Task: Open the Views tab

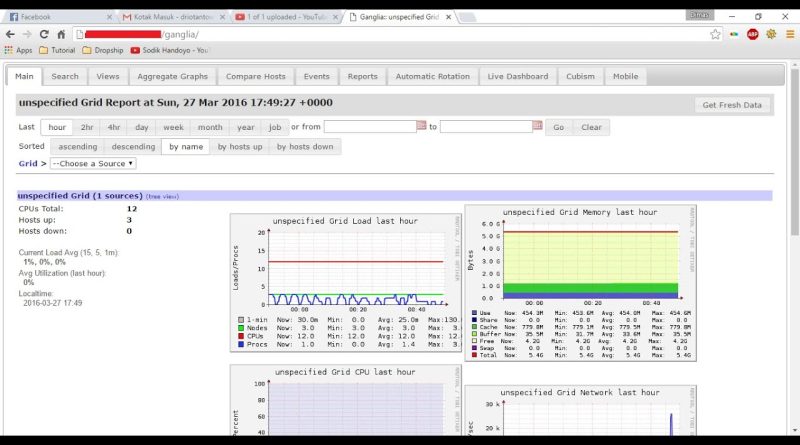Action: point(108,76)
